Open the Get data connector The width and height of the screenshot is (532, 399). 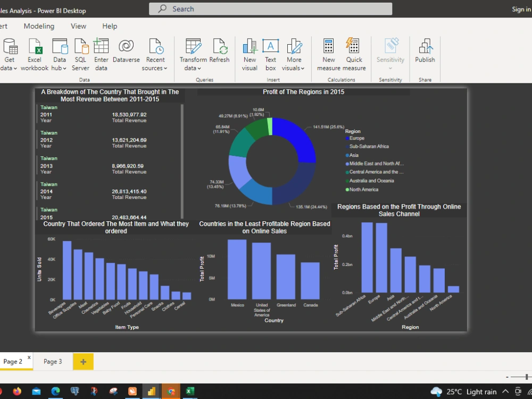[9, 54]
